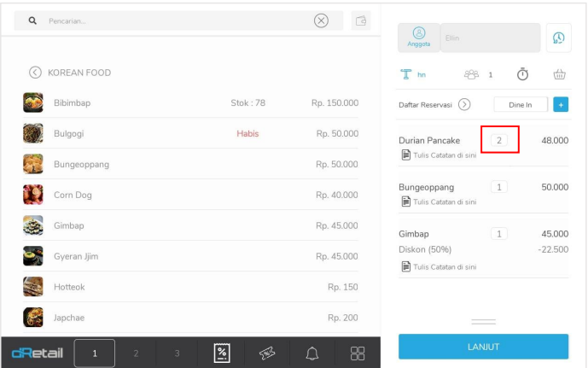Open the transaction history clock icon
This screenshot has width=588, height=368.
(x=559, y=38)
